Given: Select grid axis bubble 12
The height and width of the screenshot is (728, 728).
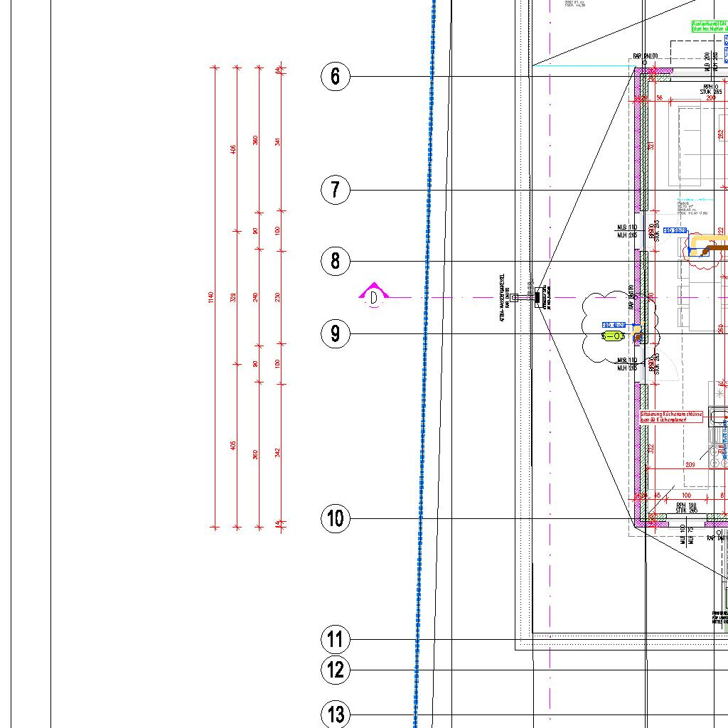Looking at the screenshot, I should pyautogui.click(x=336, y=670).
